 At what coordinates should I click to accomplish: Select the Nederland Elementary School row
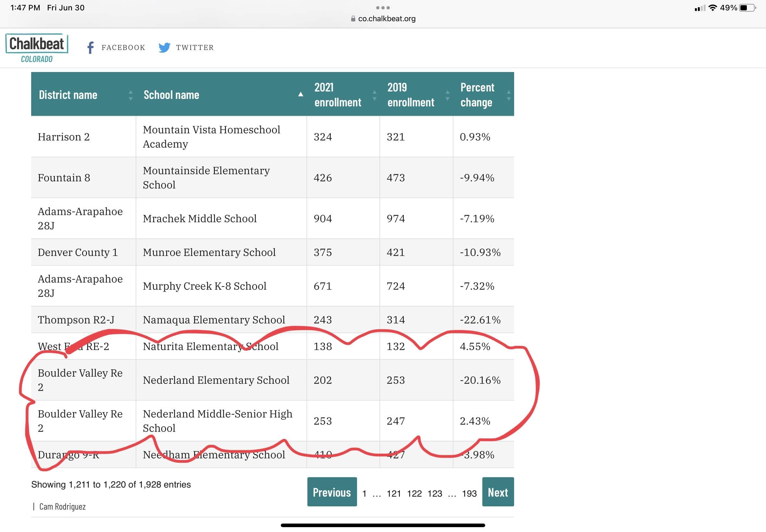pyautogui.click(x=272, y=380)
